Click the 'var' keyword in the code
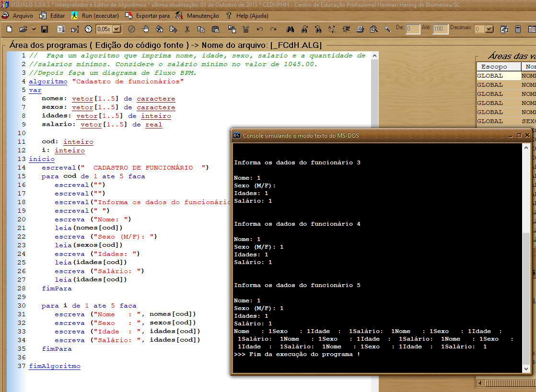The width and height of the screenshot is (536, 392). (x=35, y=90)
